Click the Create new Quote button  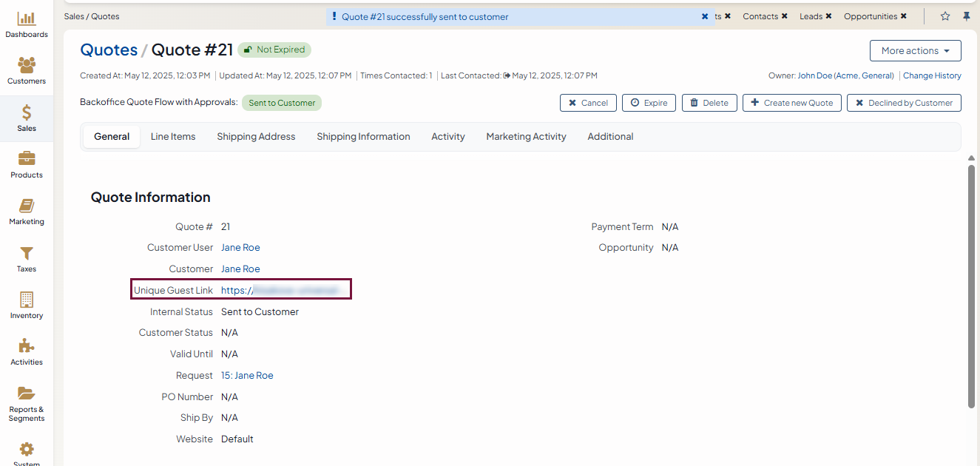[x=791, y=103]
